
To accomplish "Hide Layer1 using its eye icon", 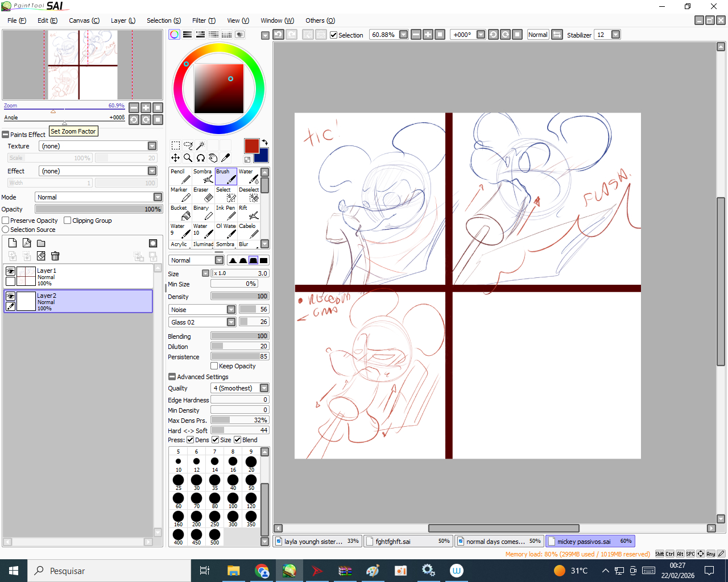I will (10, 272).
